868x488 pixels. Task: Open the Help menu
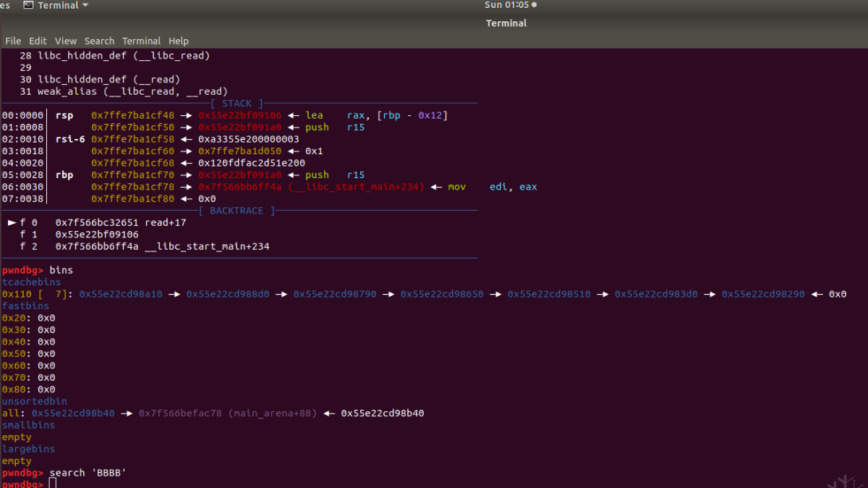(178, 41)
